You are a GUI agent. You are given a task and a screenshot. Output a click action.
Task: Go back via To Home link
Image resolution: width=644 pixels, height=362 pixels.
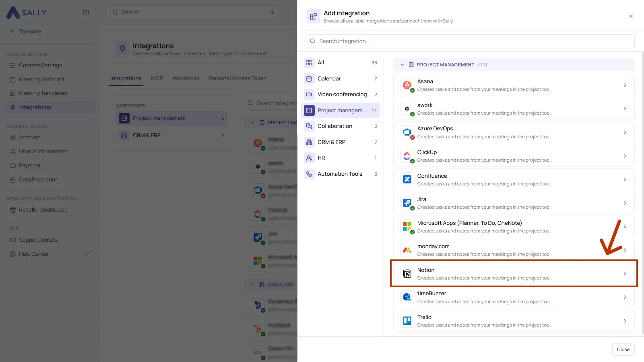[x=25, y=31]
